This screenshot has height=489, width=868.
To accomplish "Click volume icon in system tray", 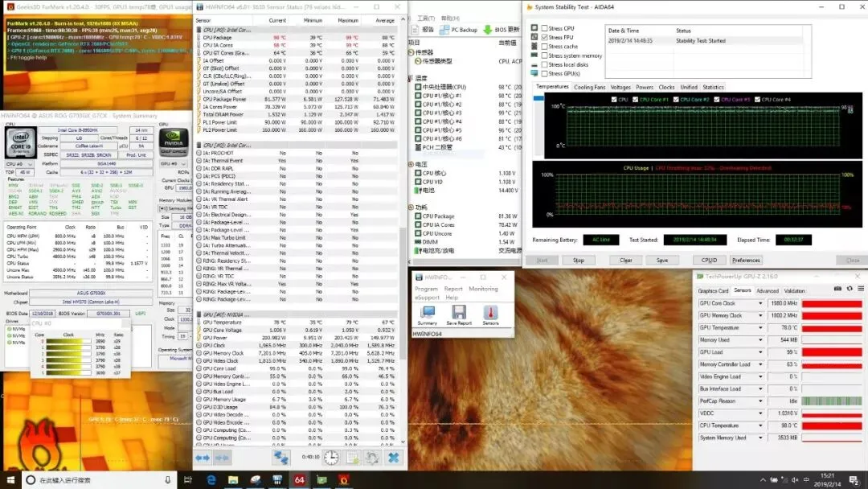I will (796, 479).
